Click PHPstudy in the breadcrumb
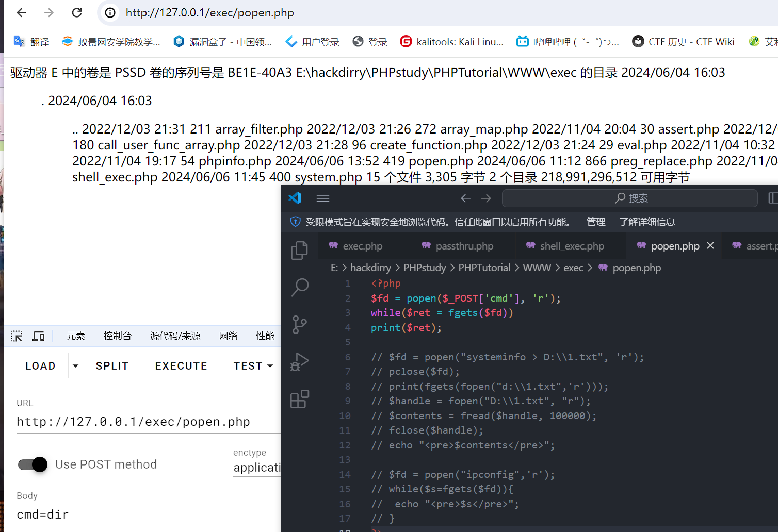Viewport: 778px width, 532px height. click(x=425, y=268)
